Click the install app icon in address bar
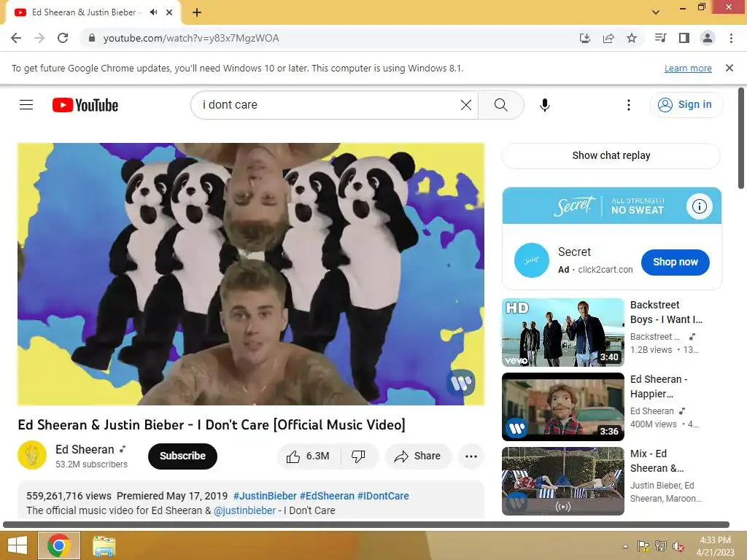The image size is (747, 560). point(584,38)
